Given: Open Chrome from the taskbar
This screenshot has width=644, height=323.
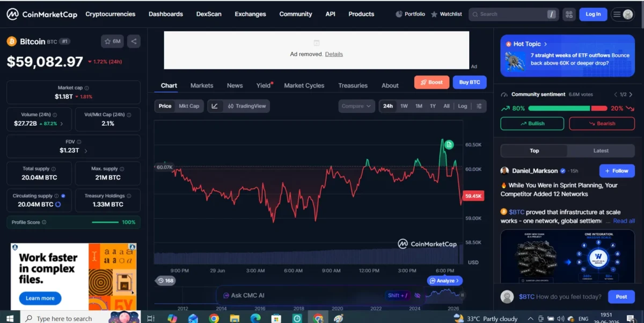Looking at the screenshot, I should point(214,318).
